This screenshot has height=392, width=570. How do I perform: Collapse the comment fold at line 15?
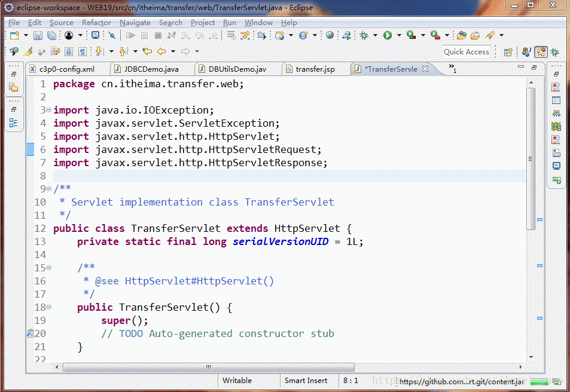(x=48, y=267)
